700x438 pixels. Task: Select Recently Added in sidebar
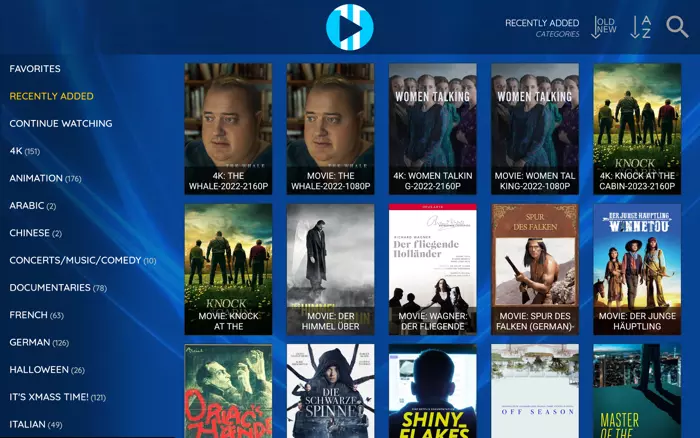coord(51,96)
